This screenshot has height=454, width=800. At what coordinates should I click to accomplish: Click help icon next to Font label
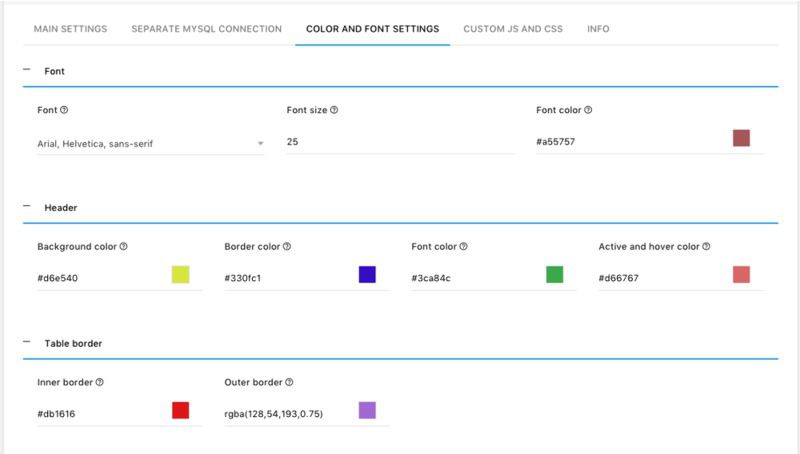pos(64,110)
